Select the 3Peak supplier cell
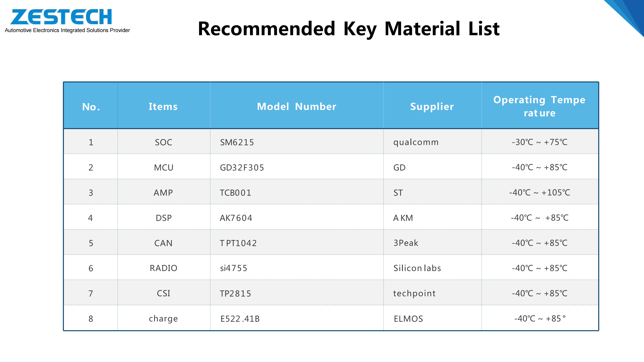Viewport: 644px width, 362px height. coord(406,243)
